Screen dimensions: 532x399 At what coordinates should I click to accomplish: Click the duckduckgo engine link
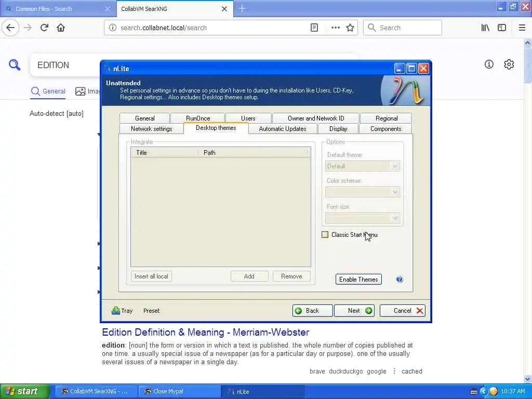pos(345,371)
